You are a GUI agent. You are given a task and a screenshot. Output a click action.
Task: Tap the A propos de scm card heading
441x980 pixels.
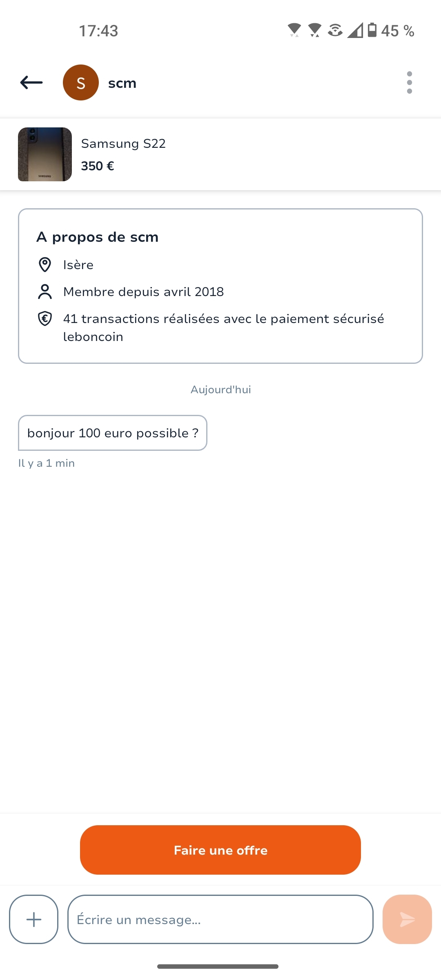(97, 237)
